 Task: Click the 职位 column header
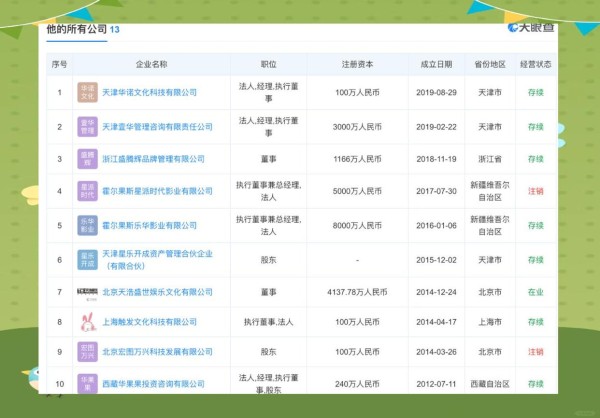[269, 64]
